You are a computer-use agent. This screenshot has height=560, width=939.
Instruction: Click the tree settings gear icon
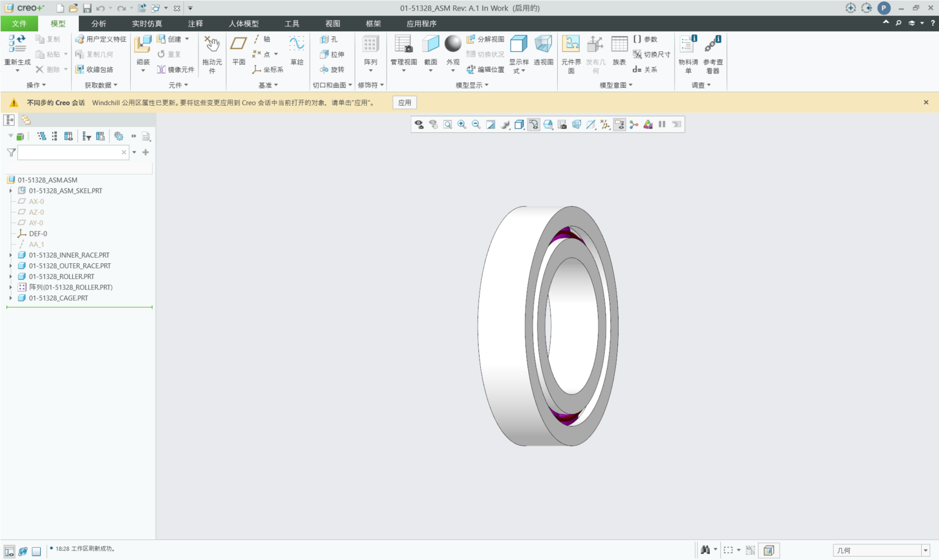118,136
